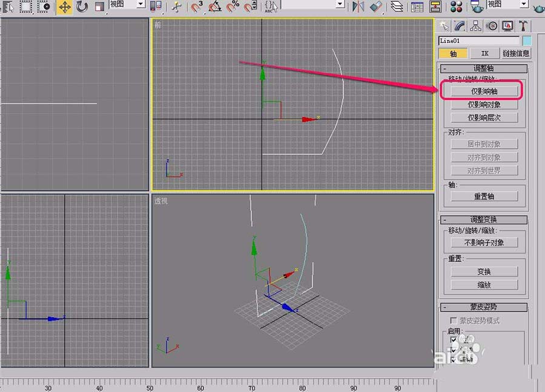545x392 pixels.
Task: Toggle the 不影响子对象 button
Action: [x=484, y=243]
